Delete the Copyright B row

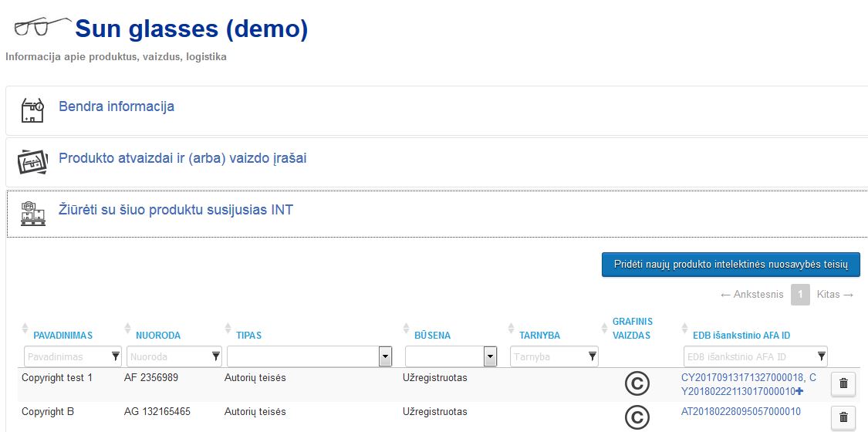click(843, 417)
